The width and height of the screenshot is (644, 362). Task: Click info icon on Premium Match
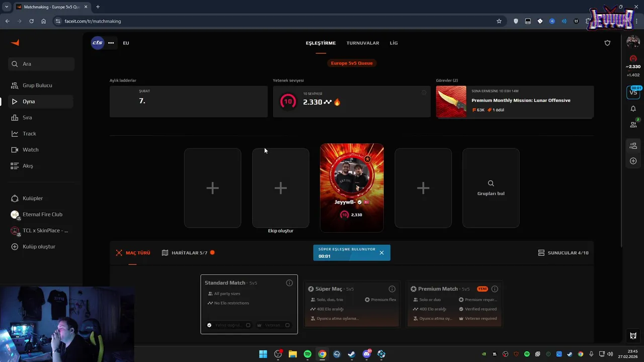(x=495, y=289)
